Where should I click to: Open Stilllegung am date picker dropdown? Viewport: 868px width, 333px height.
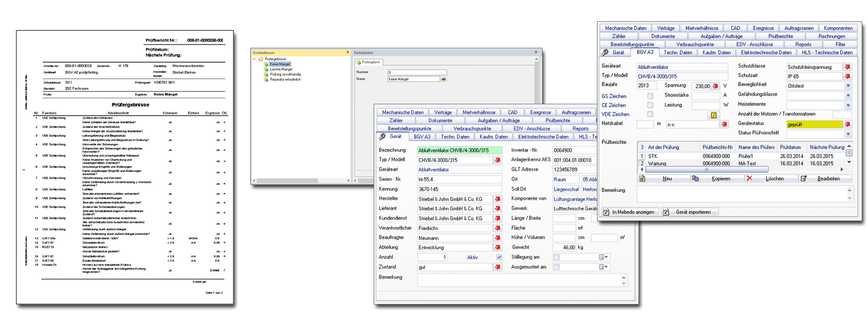[606, 257]
